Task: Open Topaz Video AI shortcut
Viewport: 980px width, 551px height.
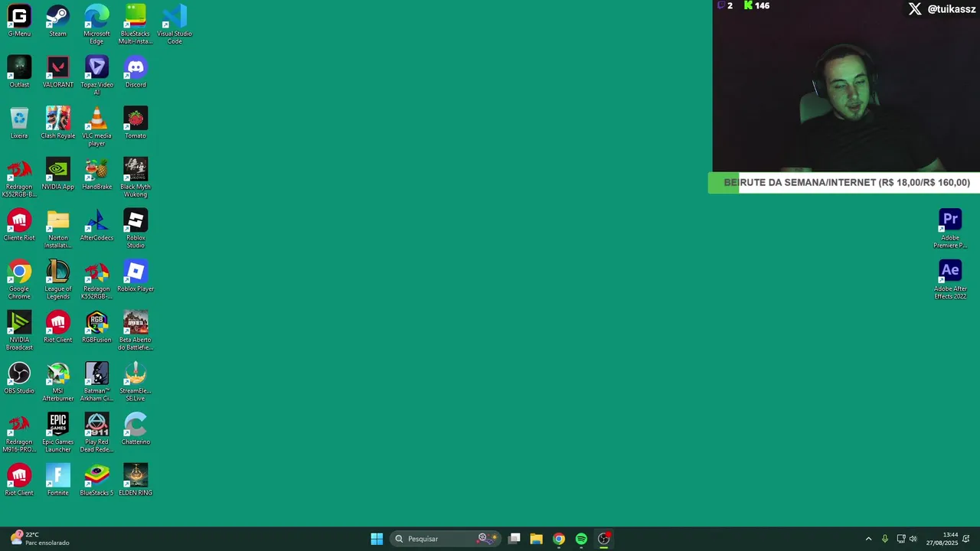Action: pyautogui.click(x=96, y=76)
